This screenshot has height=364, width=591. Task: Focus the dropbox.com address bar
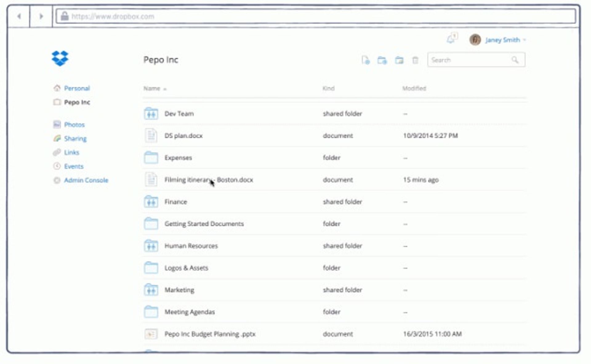pyautogui.click(x=316, y=16)
